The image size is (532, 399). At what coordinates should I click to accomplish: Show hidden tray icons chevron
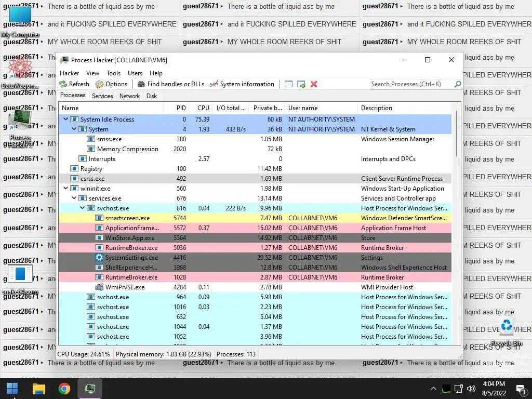434,389
